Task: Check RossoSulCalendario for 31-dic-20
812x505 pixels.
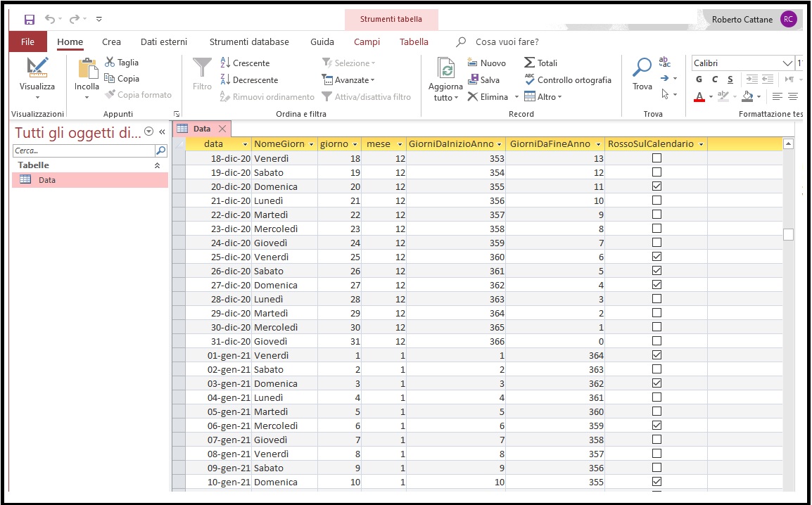Action: pos(656,341)
